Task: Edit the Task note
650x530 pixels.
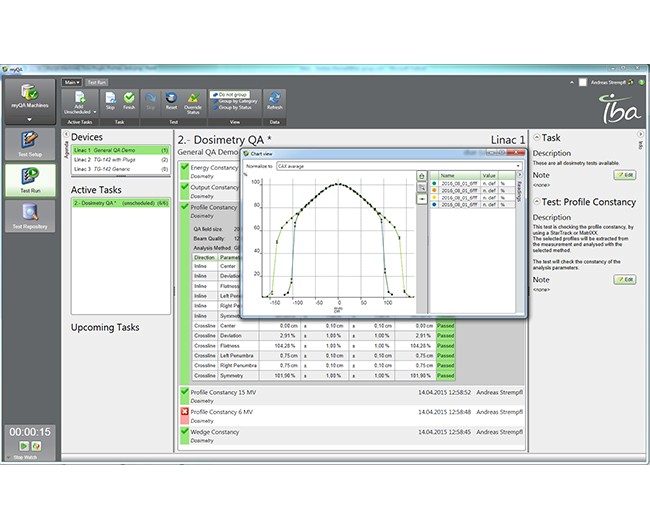Action: tap(625, 175)
